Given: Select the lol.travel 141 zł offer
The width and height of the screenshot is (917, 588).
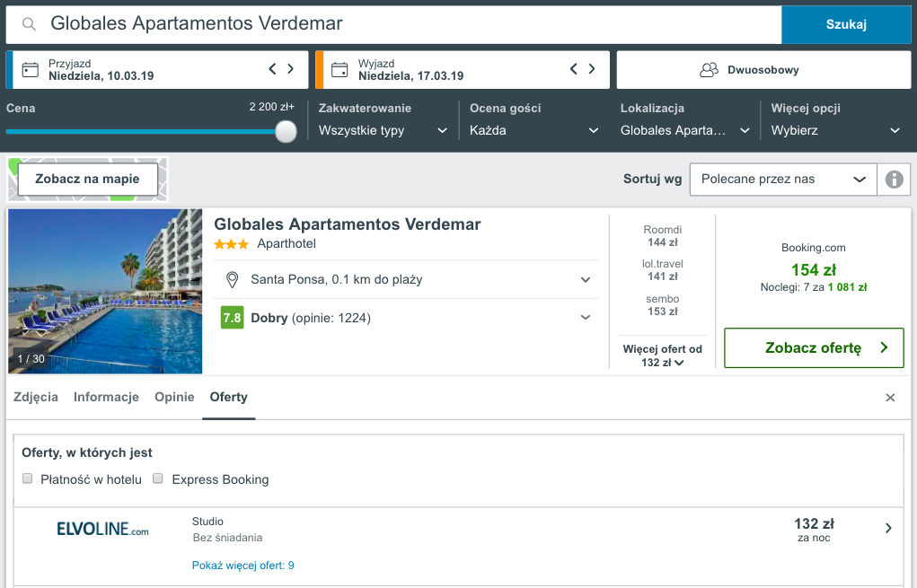Looking at the screenshot, I should coord(663,270).
